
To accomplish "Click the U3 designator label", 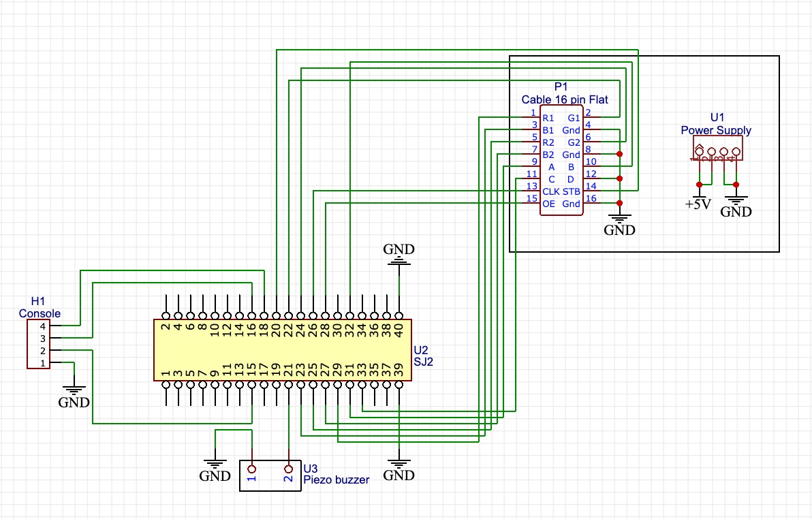I will pos(310,469).
